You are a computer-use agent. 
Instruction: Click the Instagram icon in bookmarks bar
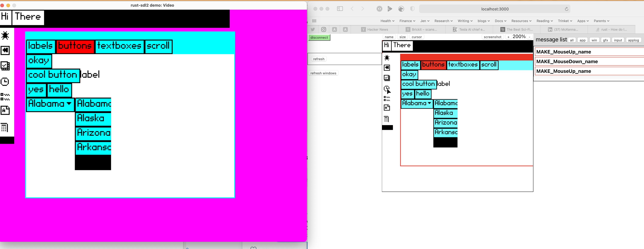pyautogui.click(x=324, y=29)
